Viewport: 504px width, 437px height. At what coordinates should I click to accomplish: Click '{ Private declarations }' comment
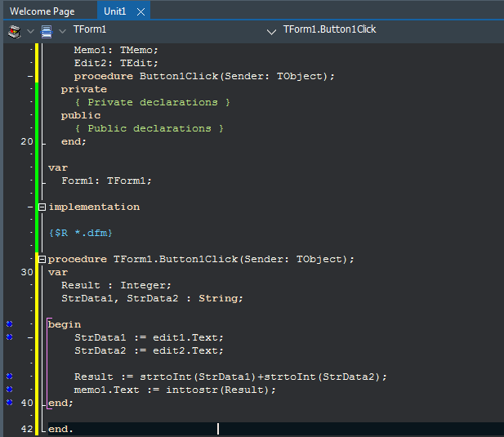click(x=153, y=102)
